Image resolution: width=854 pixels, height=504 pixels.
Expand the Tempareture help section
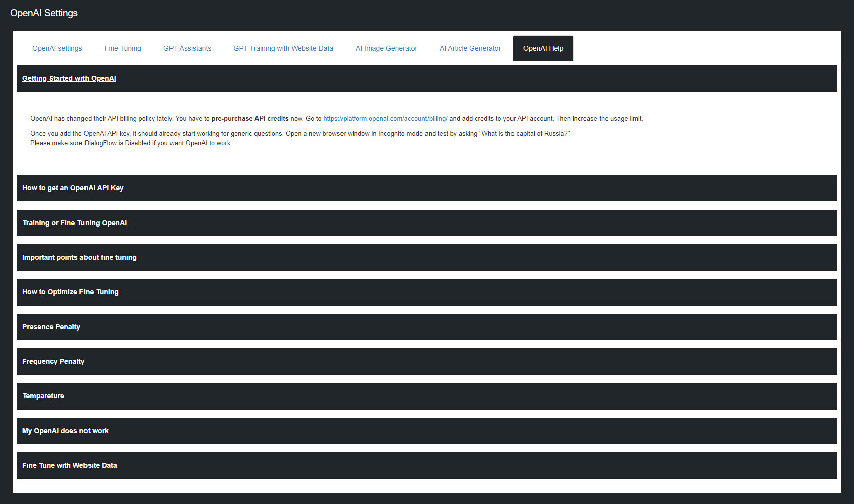pos(427,396)
